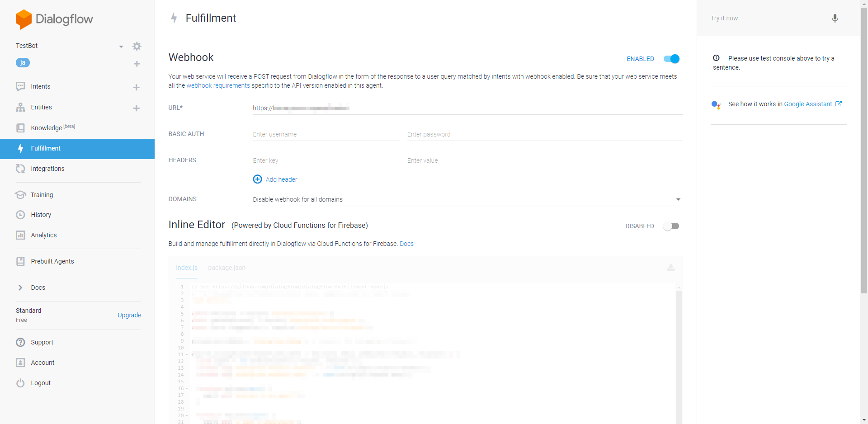Open the Prebuilt Agents section
The image size is (868, 424).
click(52, 261)
